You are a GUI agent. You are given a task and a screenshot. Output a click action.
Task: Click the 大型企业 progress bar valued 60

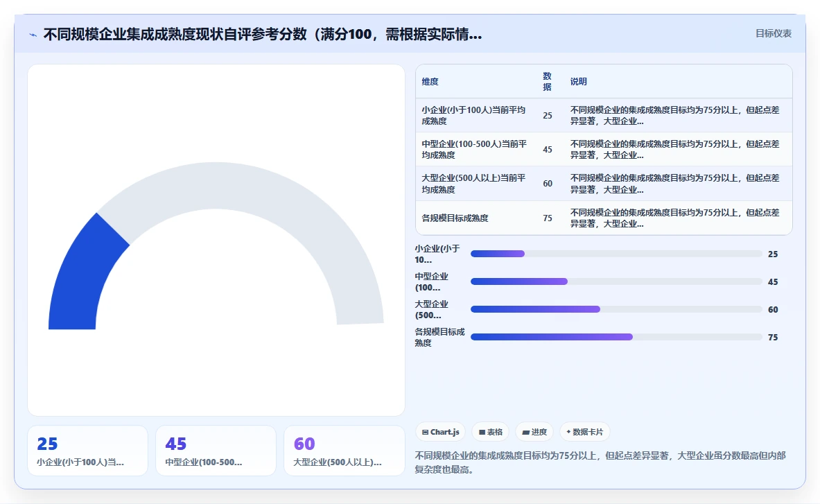point(616,309)
